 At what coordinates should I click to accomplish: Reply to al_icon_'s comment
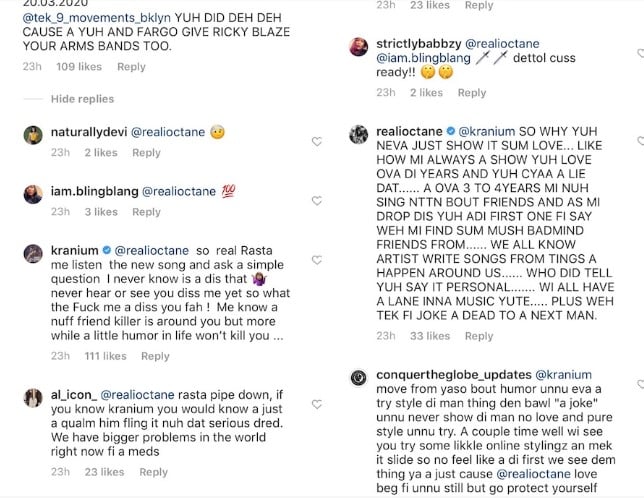point(155,473)
